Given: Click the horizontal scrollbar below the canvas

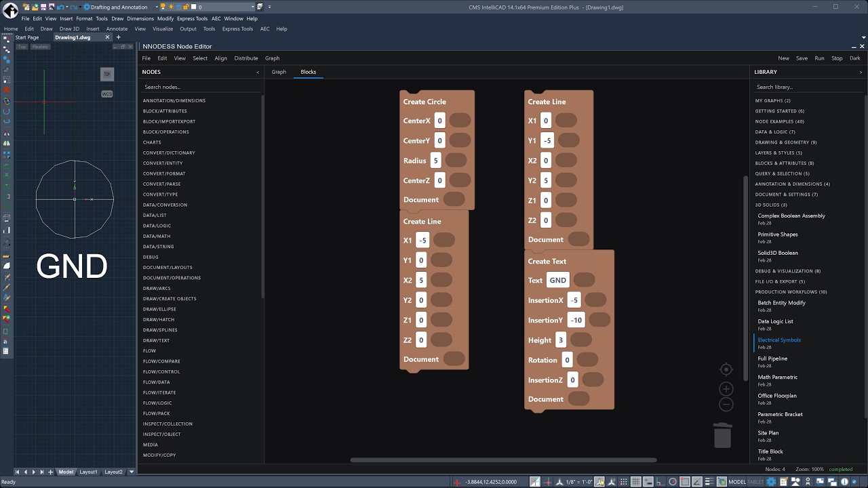Looking at the screenshot, I should (503, 460).
